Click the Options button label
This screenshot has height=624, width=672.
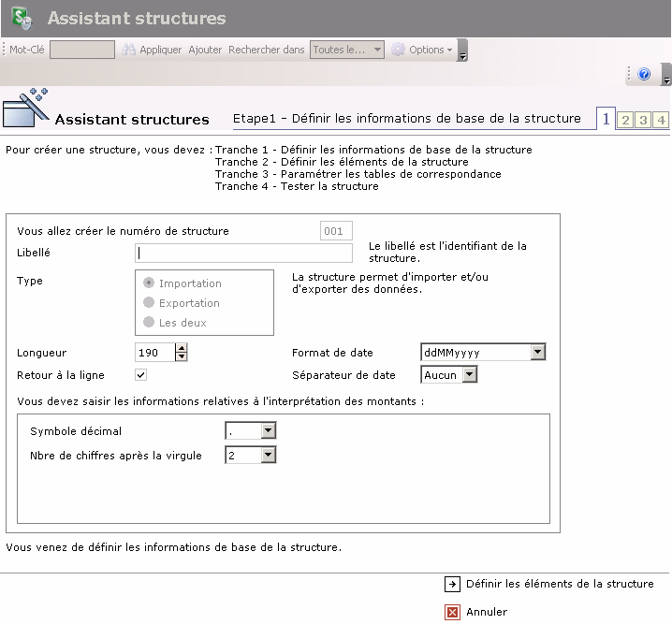pyautogui.click(x=427, y=51)
